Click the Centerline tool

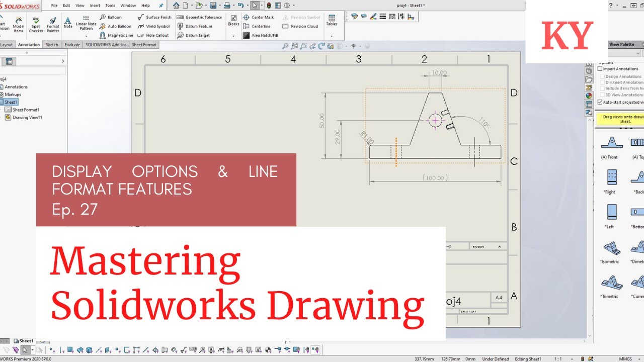click(257, 26)
